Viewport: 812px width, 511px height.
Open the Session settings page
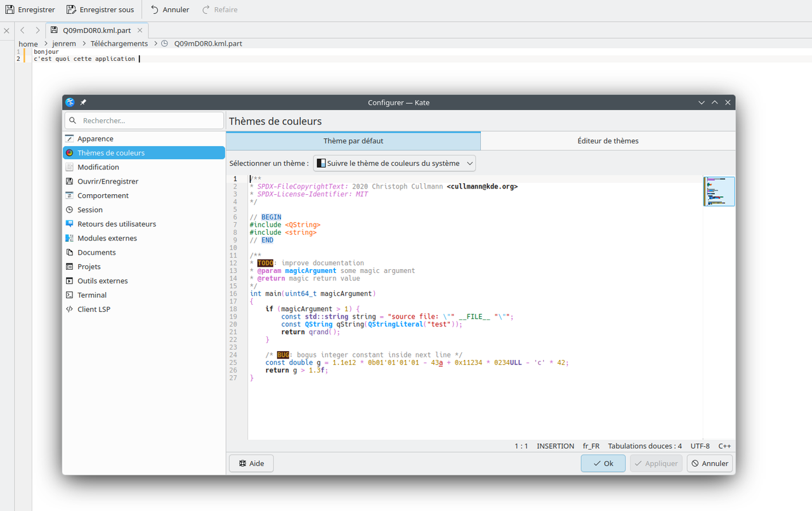pos(144,209)
